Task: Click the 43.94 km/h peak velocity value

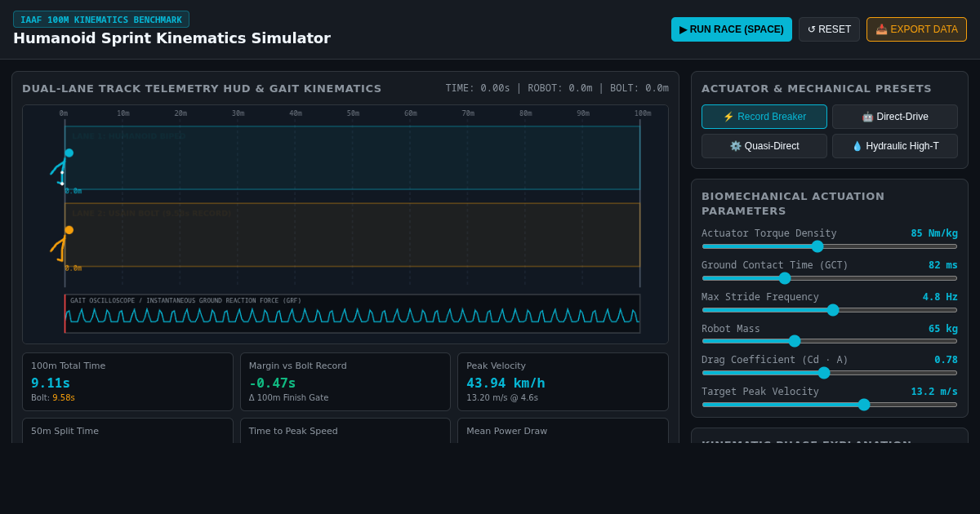Action: tap(506, 383)
